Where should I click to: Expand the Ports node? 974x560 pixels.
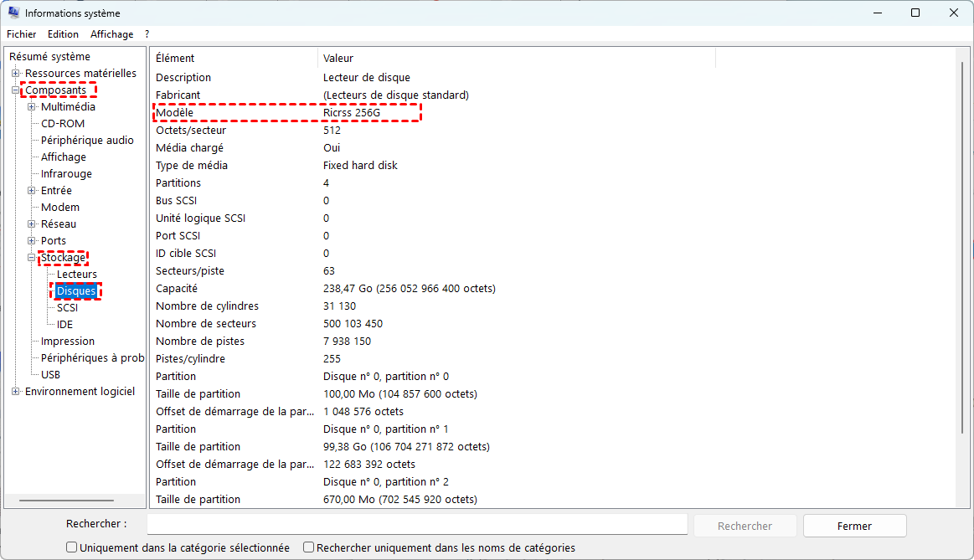click(32, 241)
